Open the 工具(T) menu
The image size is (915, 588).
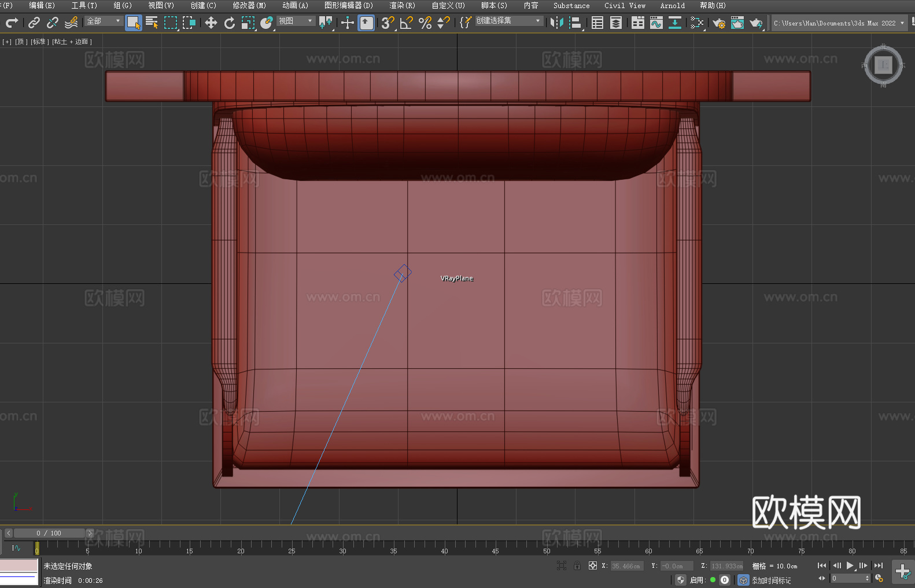(x=84, y=5)
